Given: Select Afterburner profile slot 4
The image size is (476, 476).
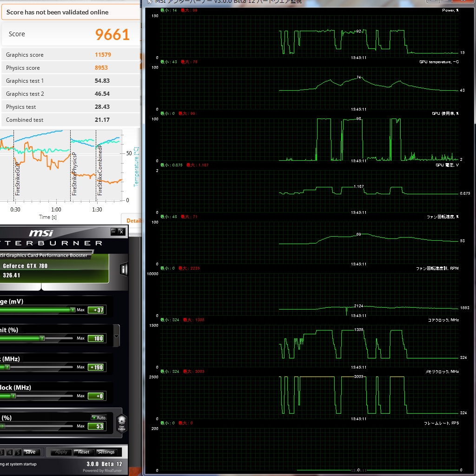Looking at the screenshot, I should tap(10, 452).
